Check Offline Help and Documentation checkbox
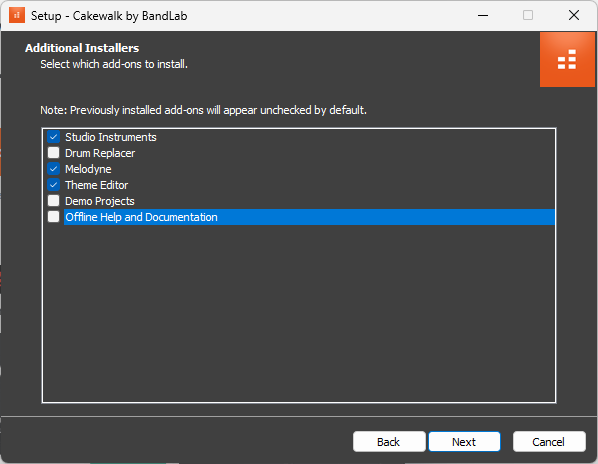 (53, 217)
